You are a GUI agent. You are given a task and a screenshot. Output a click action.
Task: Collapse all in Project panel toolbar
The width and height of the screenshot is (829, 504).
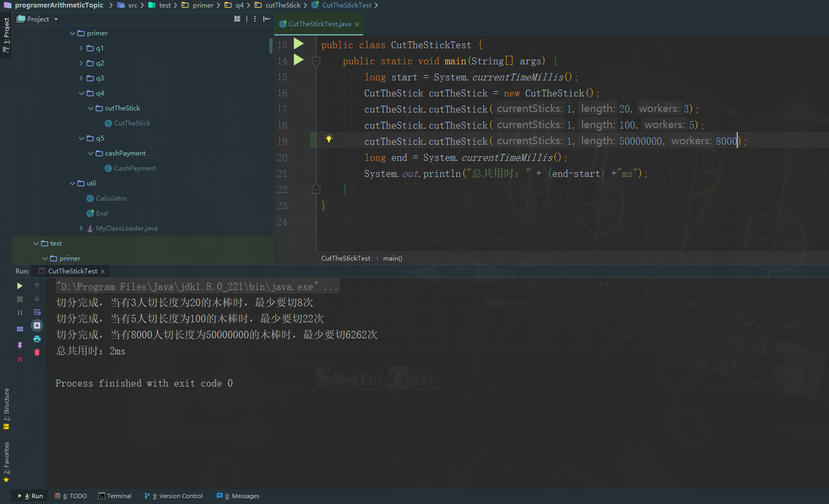[237, 19]
